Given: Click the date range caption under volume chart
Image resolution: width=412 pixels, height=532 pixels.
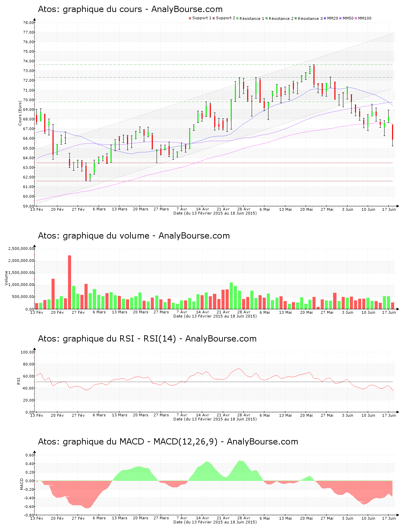Looking at the screenshot, I should point(215,316).
